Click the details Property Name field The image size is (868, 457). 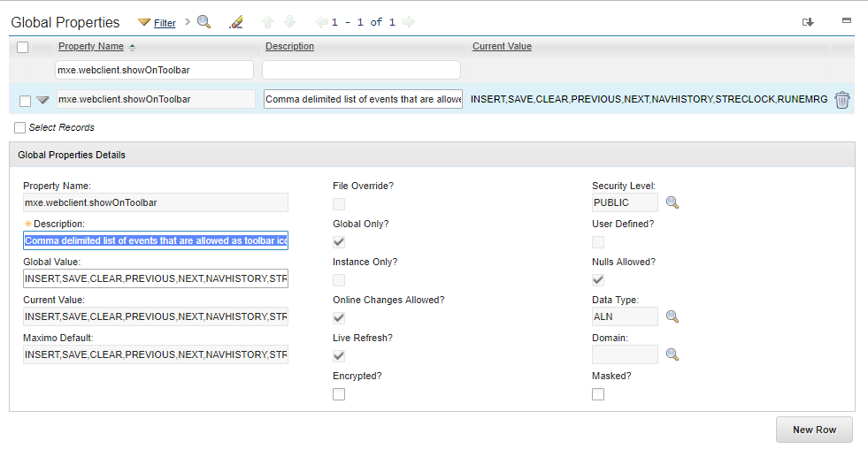(x=156, y=202)
